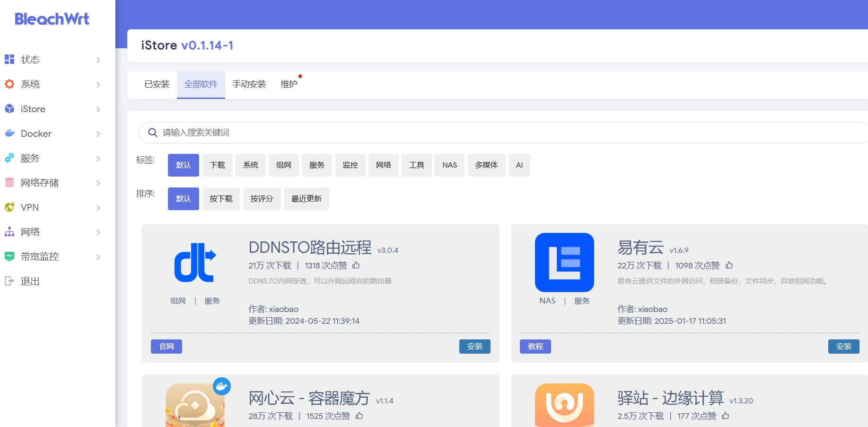Image resolution: width=868 pixels, height=427 pixels.
Task: Click the network storage disk icon
Action: [x=9, y=182]
